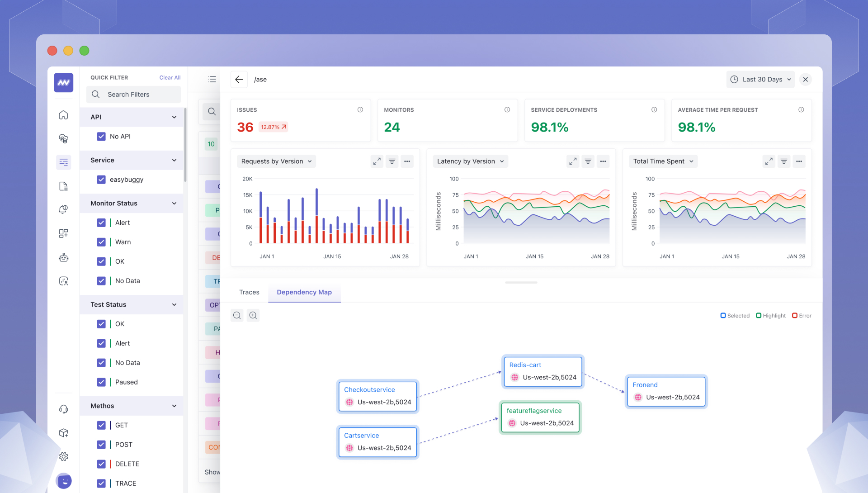Screen dimensions: 868x493
Task: Collapse the Monitor Status filter section
Action: [175, 203]
